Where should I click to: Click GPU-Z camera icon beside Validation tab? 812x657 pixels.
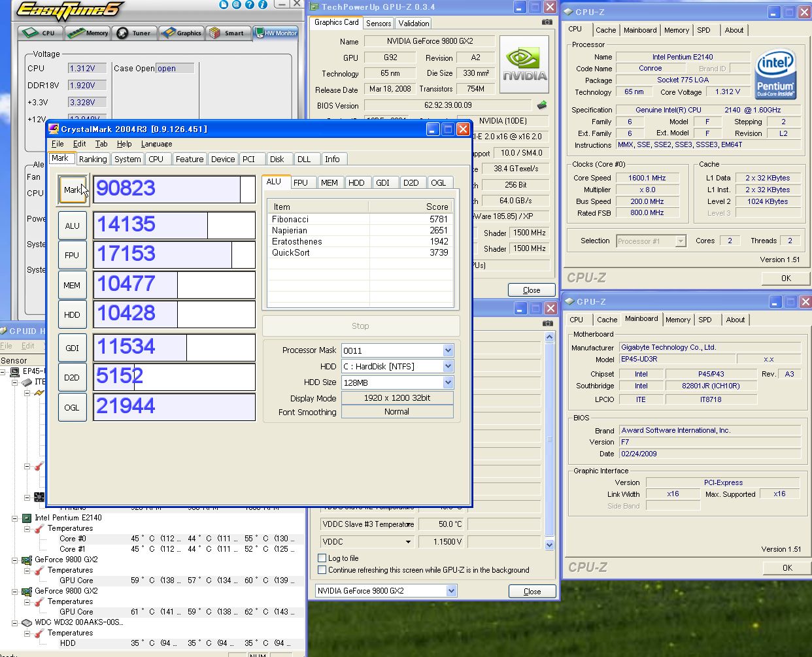click(547, 22)
